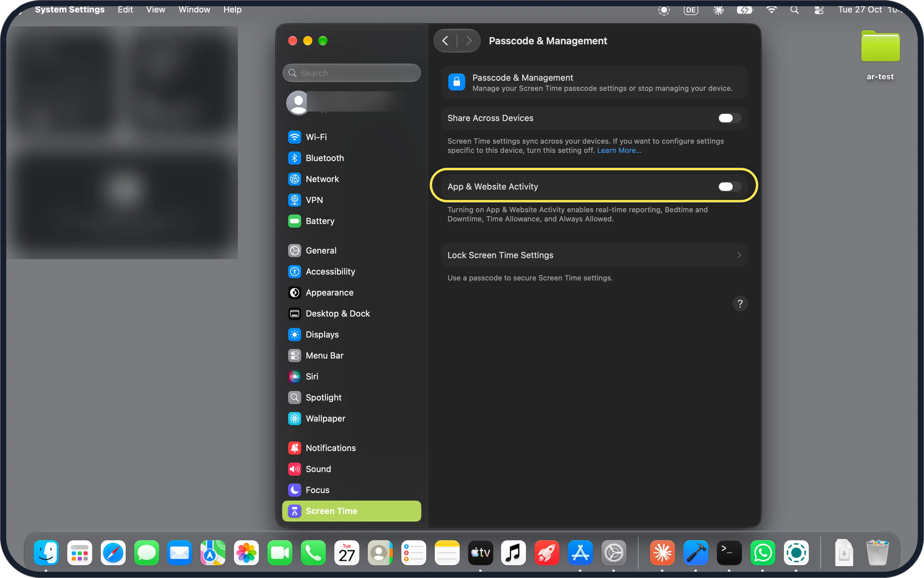Select Bluetooth in the sidebar
The height and width of the screenshot is (578, 924).
pos(351,158)
